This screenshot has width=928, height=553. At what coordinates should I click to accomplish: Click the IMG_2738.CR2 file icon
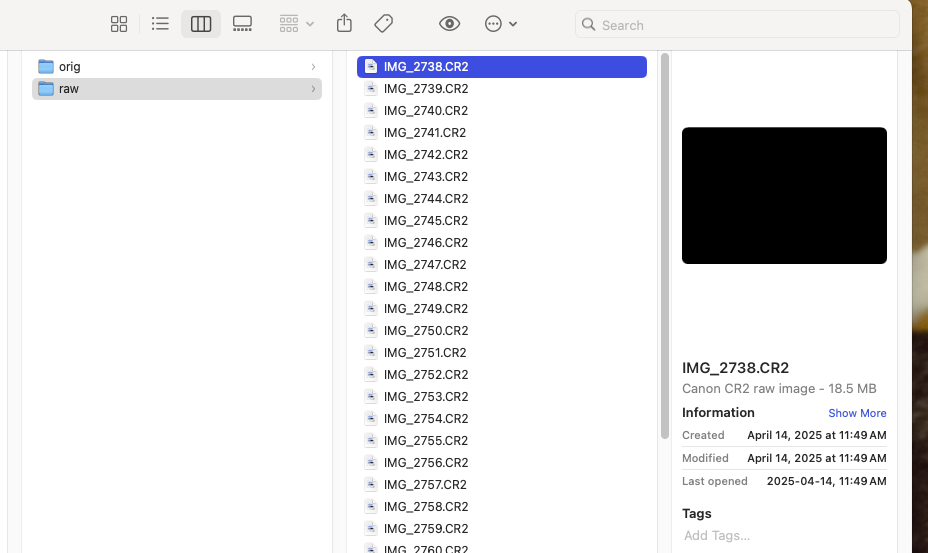[x=370, y=66]
